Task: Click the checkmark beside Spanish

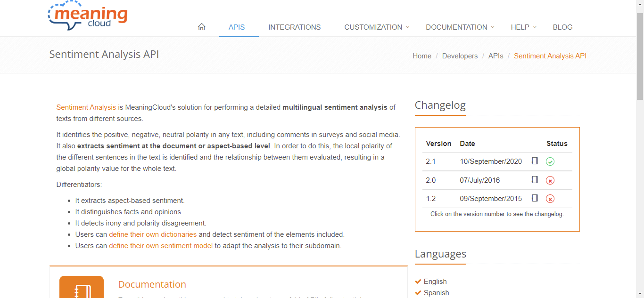Action: coord(418,292)
